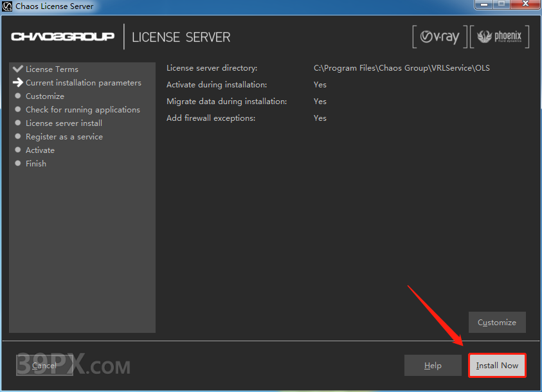Select the Customize step text in the sidebar

(45, 96)
